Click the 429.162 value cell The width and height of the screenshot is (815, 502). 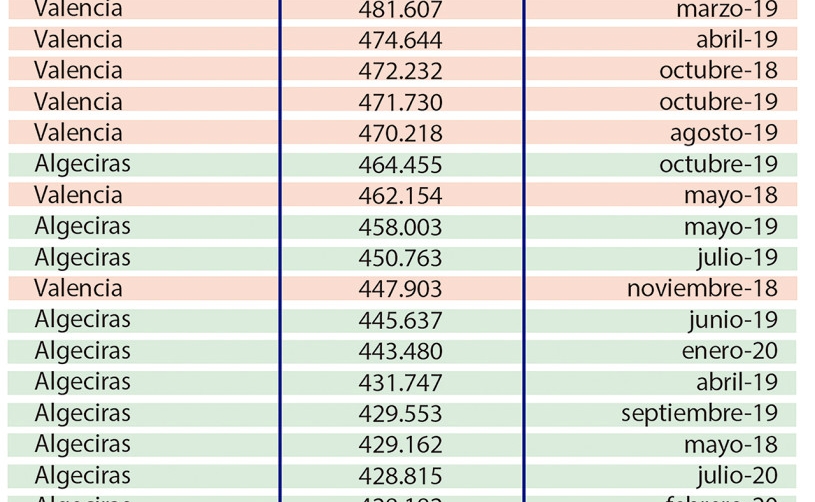[400, 445]
